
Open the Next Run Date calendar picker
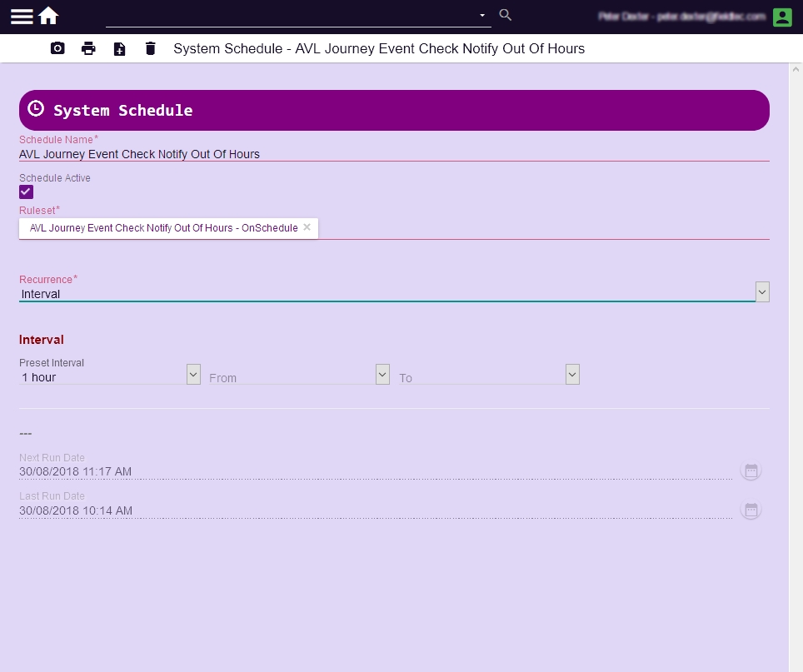pyautogui.click(x=751, y=470)
